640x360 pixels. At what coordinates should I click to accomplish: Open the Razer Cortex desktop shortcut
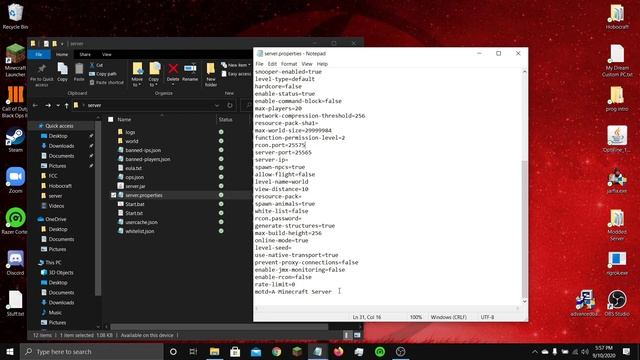pyautogui.click(x=15, y=221)
